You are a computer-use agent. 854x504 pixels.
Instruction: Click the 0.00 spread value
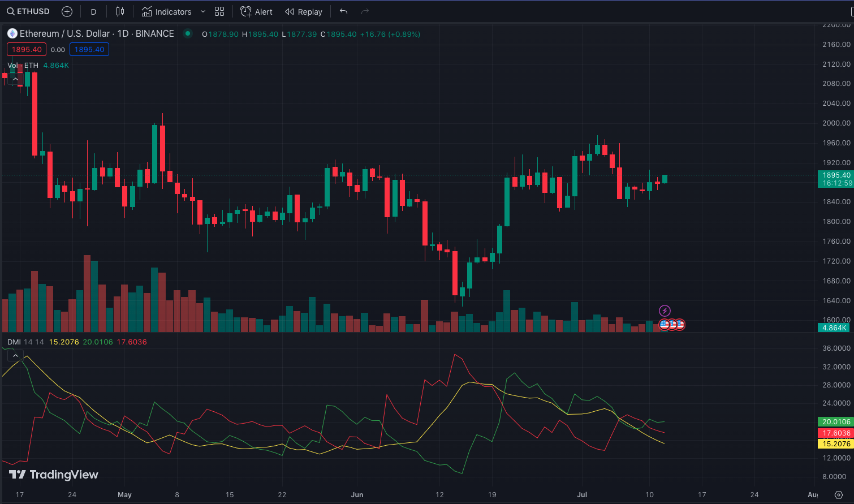coord(58,50)
